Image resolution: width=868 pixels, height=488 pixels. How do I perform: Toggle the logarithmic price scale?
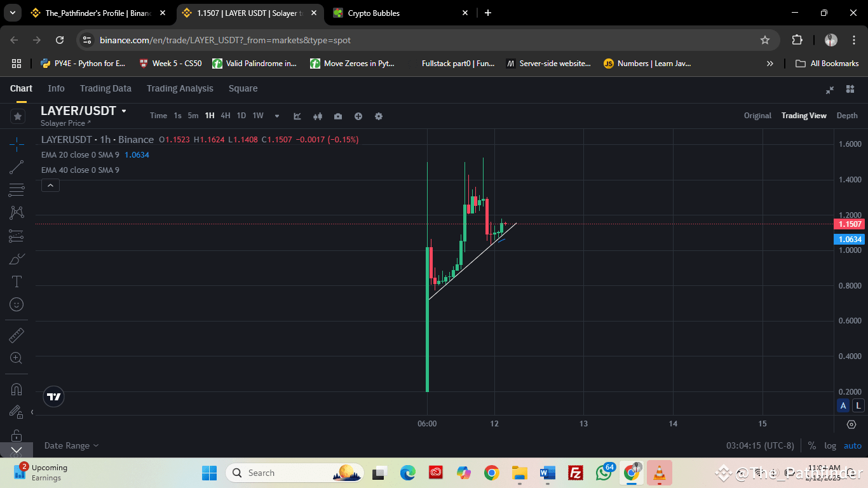pos(830,445)
